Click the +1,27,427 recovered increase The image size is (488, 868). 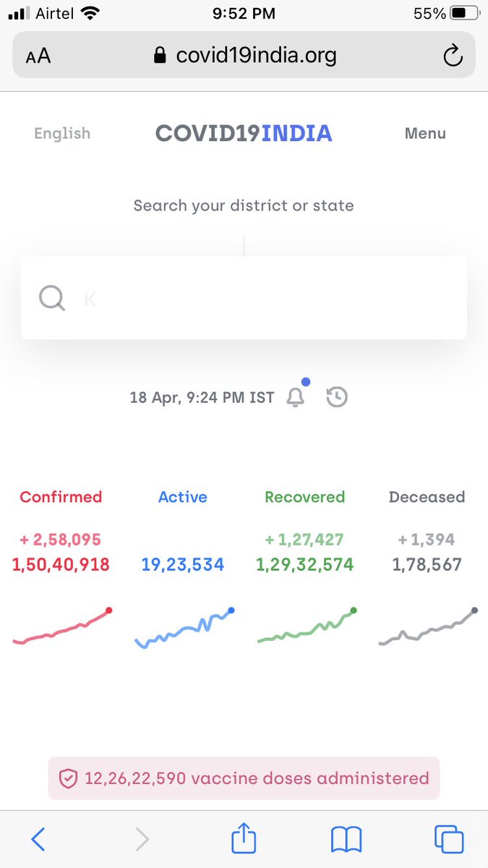pyautogui.click(x=304, y=540)
